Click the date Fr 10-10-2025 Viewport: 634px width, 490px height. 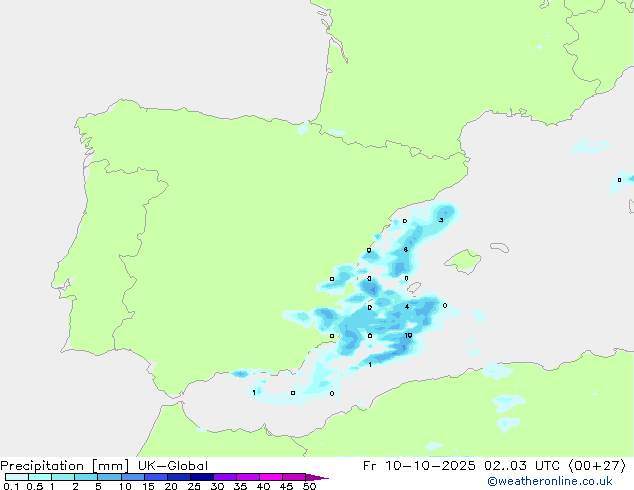click(x=419, y=466)
